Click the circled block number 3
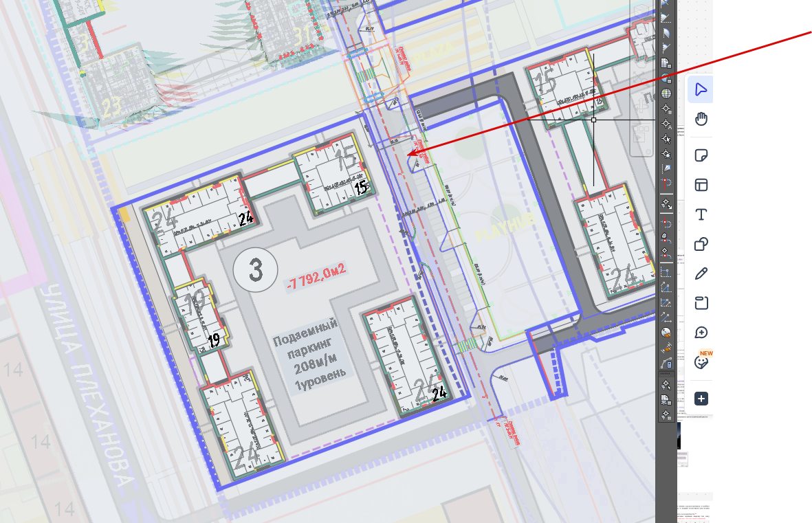 click(255, 270)
